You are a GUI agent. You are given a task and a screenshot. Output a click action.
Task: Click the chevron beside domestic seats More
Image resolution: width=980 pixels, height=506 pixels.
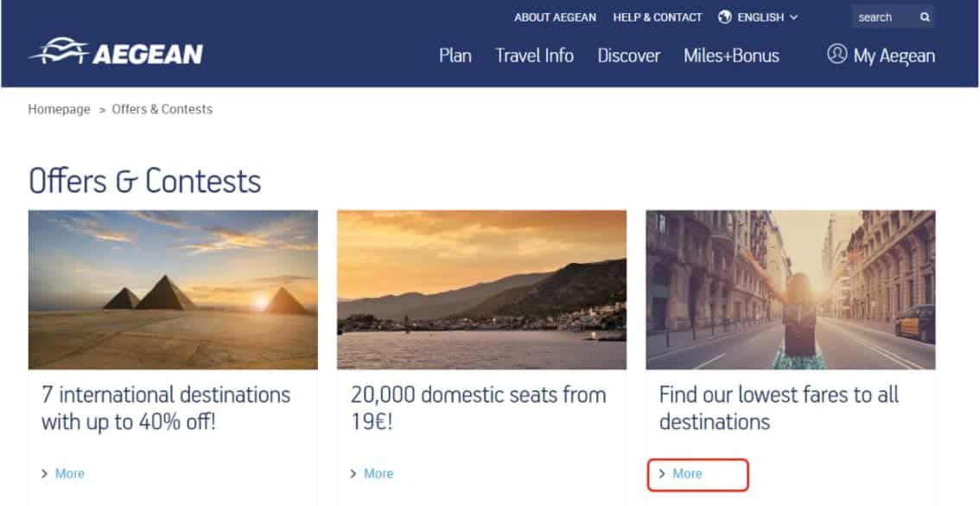click(x=353, y=474)
